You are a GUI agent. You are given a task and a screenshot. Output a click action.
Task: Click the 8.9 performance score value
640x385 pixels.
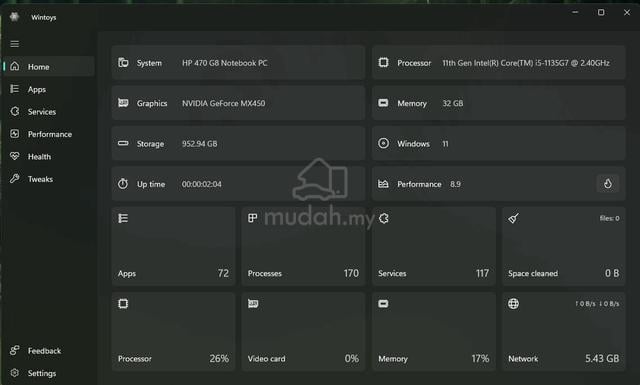pyautogui.click(x=455, y=184)
